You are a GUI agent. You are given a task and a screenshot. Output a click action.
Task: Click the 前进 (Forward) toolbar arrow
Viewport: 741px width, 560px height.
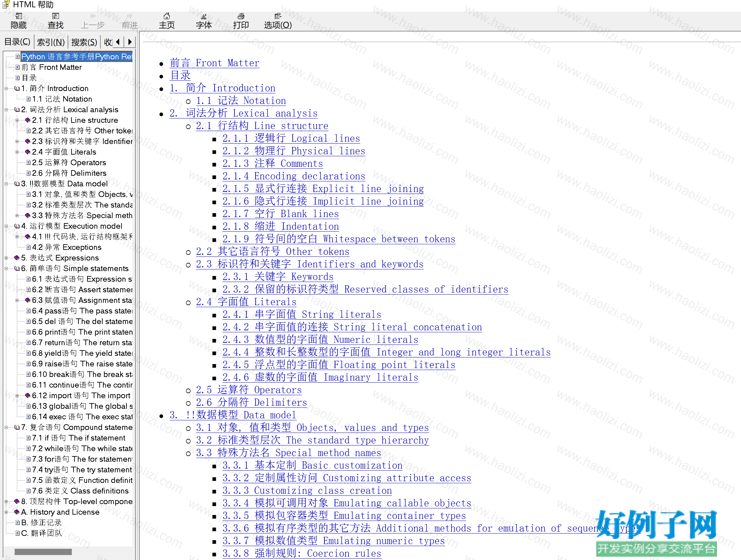(x=130, y=16)
